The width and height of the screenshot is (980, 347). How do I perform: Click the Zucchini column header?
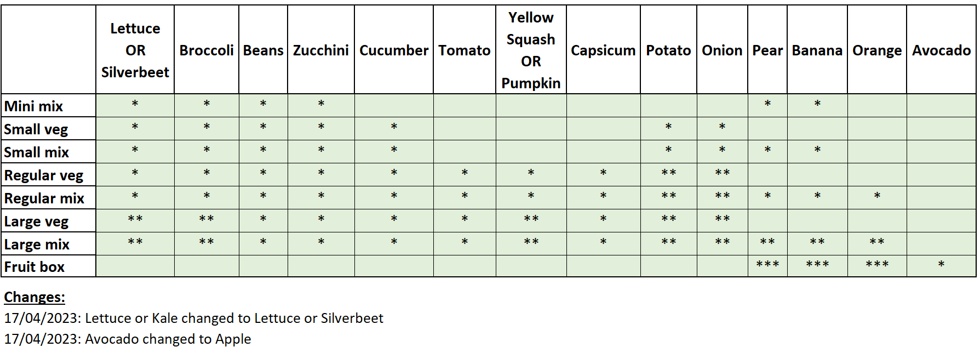tap(320, 50)
